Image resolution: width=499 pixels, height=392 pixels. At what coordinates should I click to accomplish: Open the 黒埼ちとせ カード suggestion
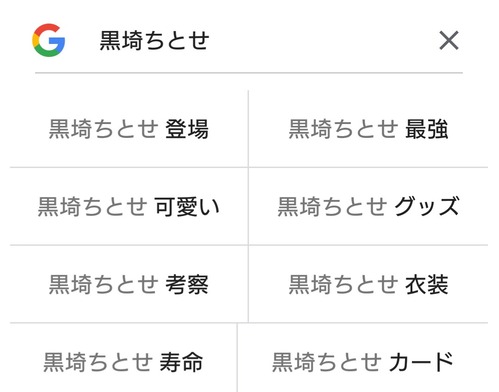[363, 362]
